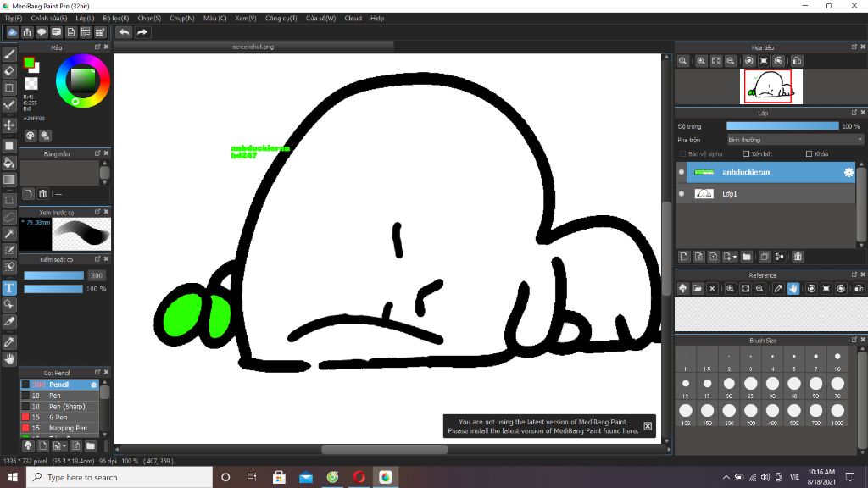868x488 pixels.
Task: Zoom out on the navigator
Action: pos(731,61)
